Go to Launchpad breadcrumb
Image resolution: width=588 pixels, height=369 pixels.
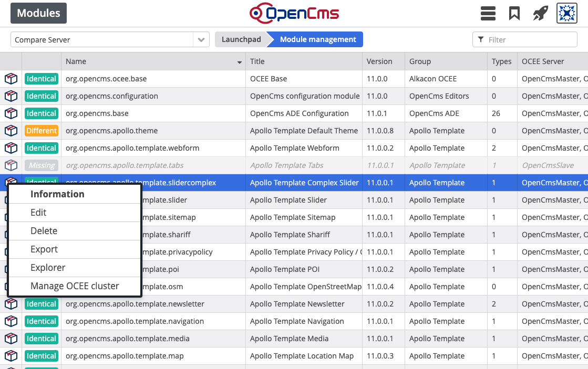(241, 39)
